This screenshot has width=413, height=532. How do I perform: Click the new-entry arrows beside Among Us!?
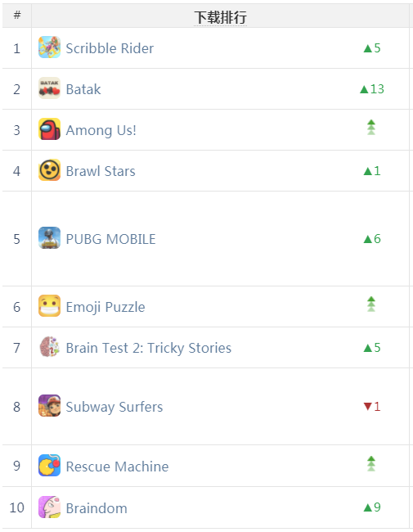(371, 127)
